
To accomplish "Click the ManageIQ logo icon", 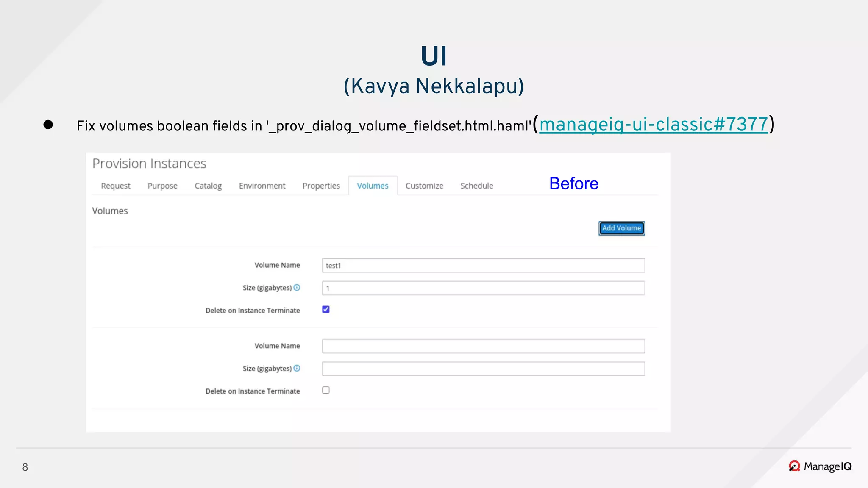I will pos(794,466).
